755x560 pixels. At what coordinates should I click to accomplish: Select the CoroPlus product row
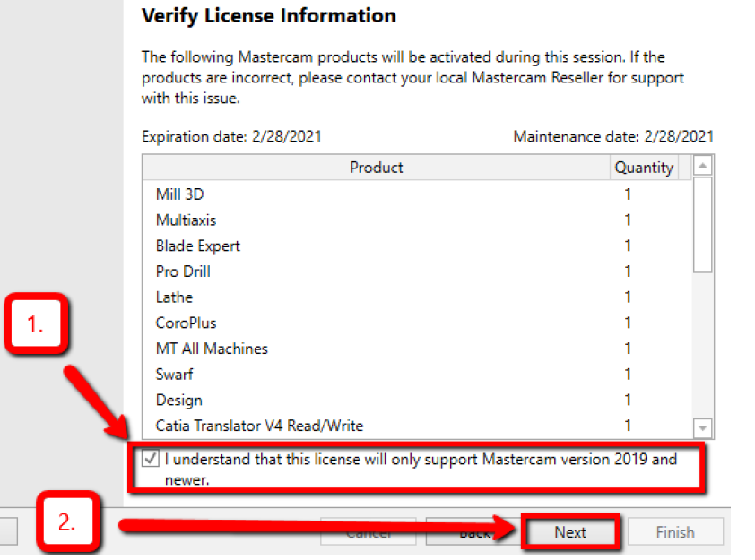pyautogui.click(x=417, y=323)
